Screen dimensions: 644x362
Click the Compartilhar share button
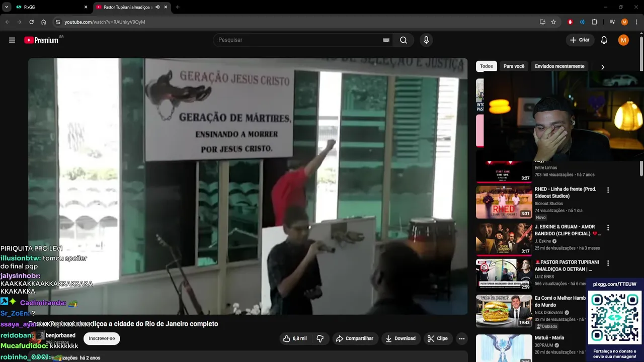pos(355,338)
